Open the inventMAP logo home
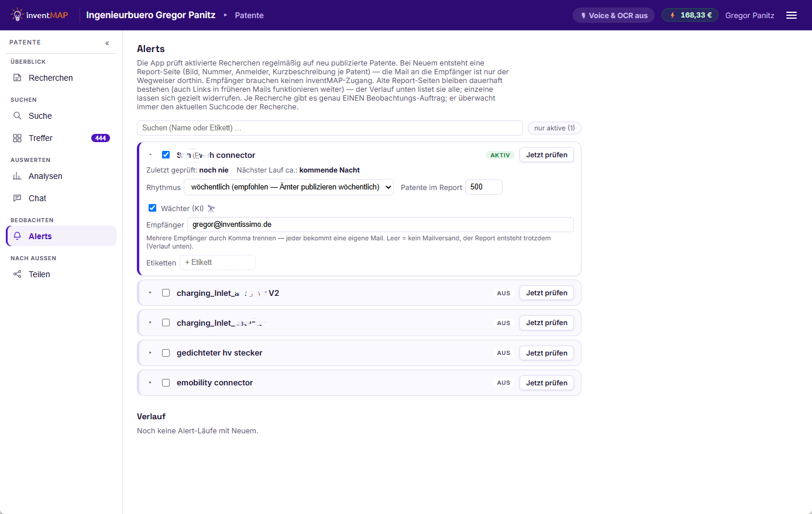The height and width of the screenshot is (514, 812). pos(39,15)
